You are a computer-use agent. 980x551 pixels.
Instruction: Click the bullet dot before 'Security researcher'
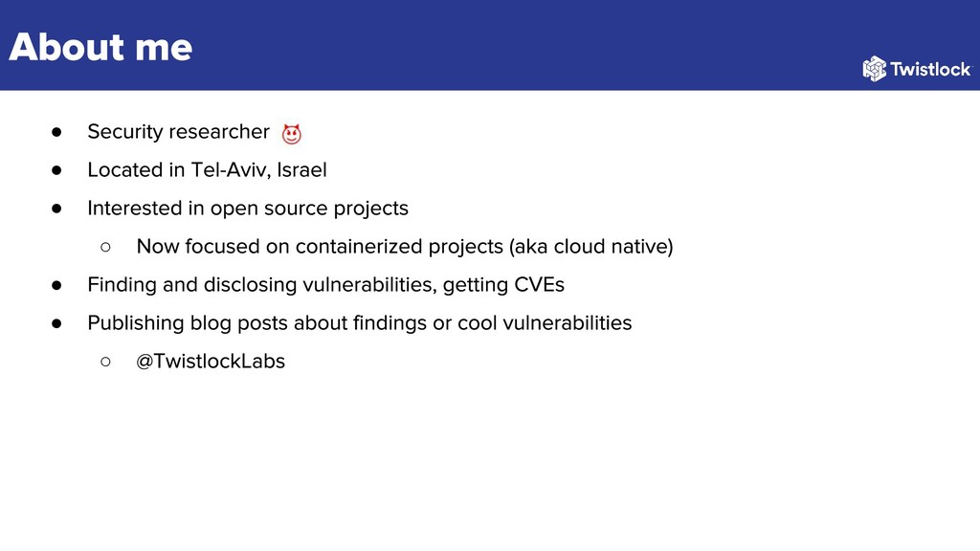point(56,132)
